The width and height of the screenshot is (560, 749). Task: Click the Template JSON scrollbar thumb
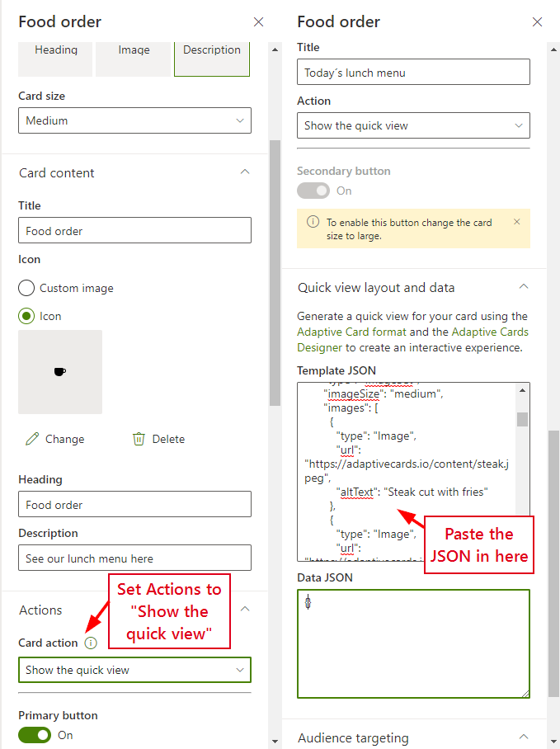pos(522,419)
